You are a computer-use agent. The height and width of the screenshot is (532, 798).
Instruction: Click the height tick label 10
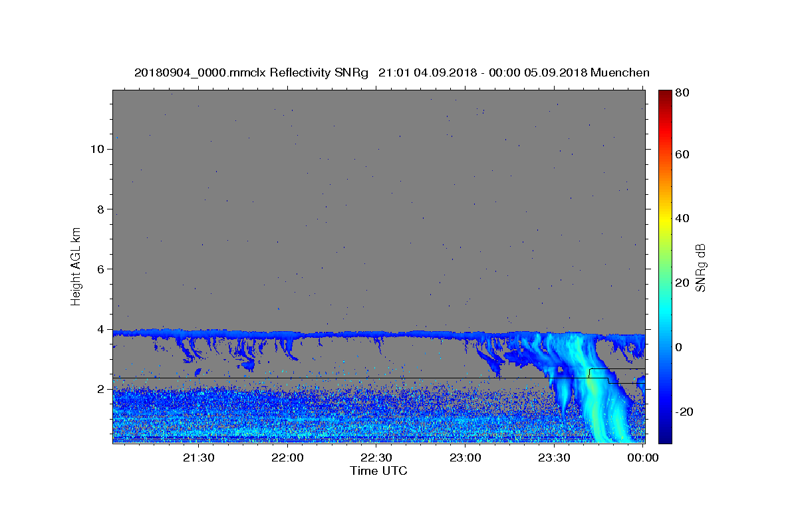(97, 149)
